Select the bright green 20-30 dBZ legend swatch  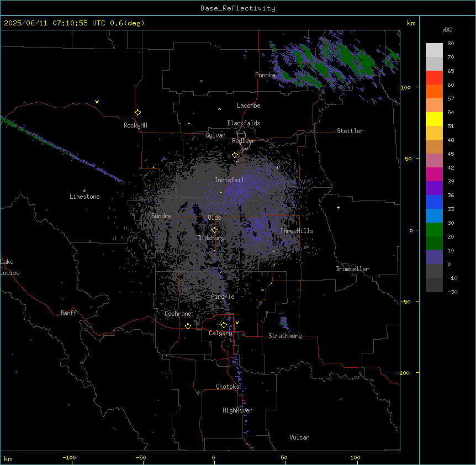(x=434, y=230)
